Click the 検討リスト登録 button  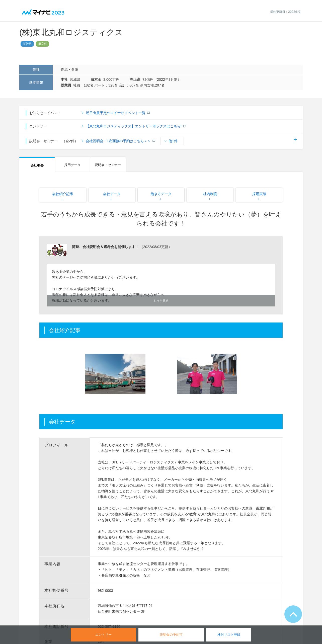[x=229, y=634]
